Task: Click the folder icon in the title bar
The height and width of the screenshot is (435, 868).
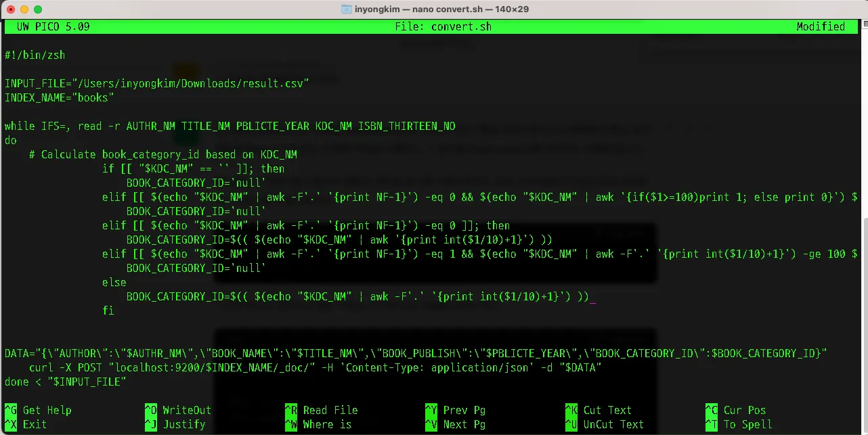Action: pyautogui.click(x=347, y=9)
